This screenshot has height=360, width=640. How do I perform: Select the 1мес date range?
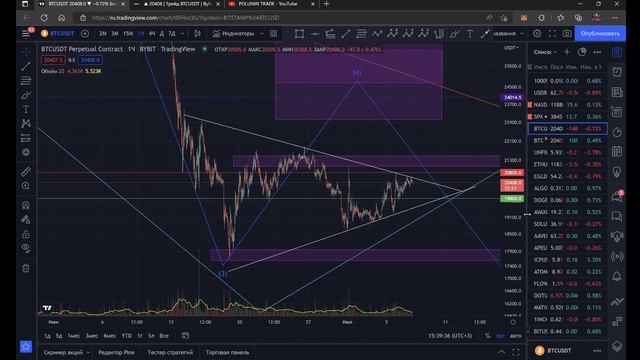[x=74, y=336]
